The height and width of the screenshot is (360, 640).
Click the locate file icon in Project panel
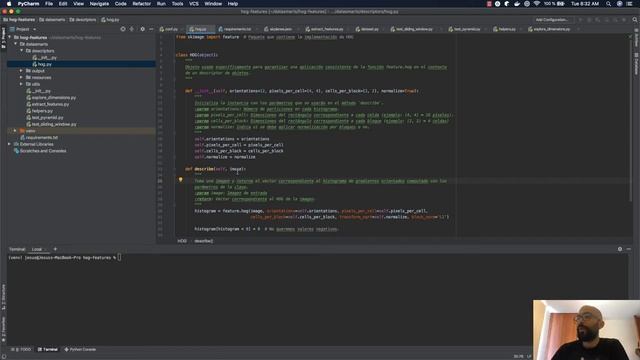[123, 29]
